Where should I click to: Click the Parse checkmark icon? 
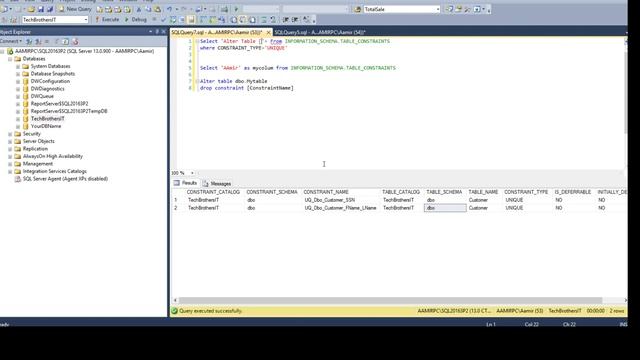163,19
